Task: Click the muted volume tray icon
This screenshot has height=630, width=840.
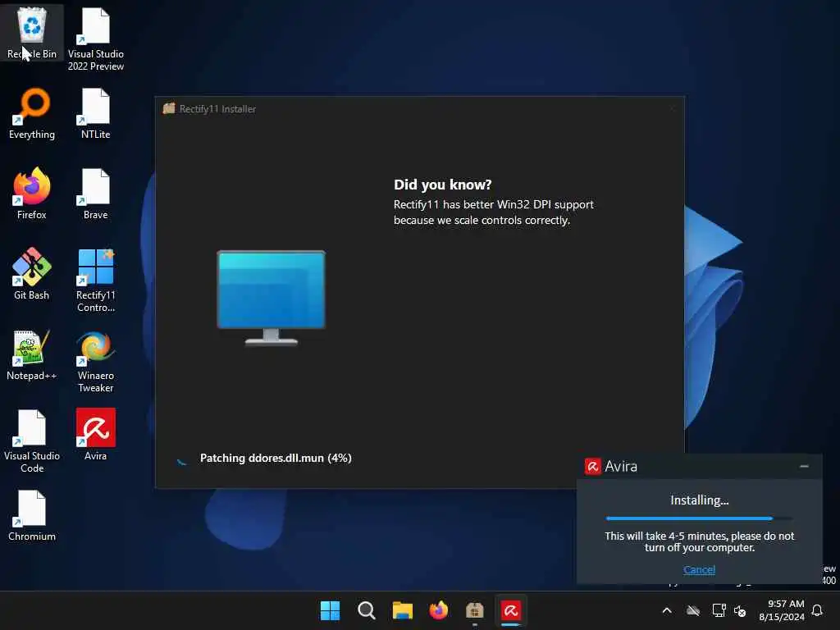Action: 741,610
